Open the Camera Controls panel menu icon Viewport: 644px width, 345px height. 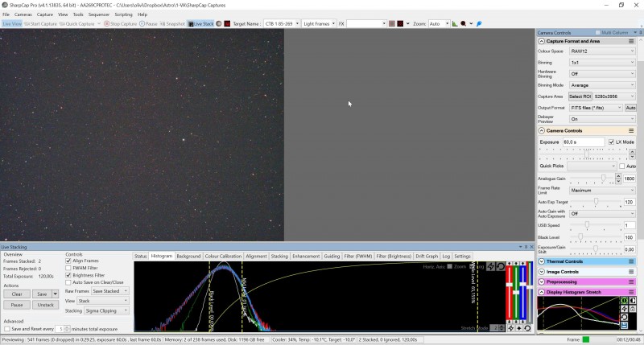(631, 130)
